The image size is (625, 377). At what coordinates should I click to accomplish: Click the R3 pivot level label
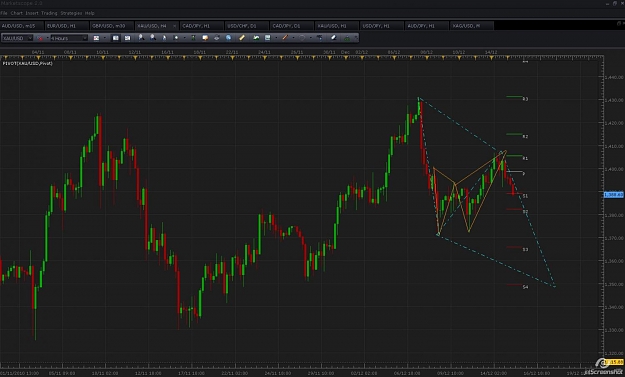coord(525,99)
